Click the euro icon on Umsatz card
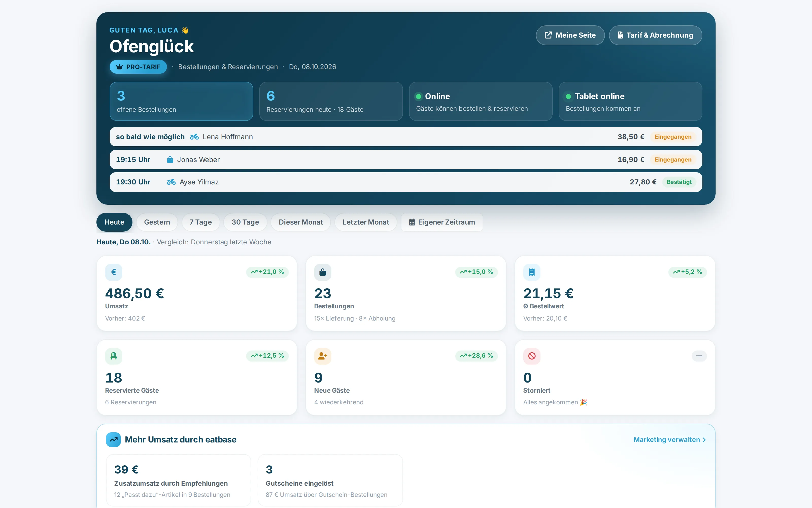The width and height of the screenshot is (812, 508). 114,272
